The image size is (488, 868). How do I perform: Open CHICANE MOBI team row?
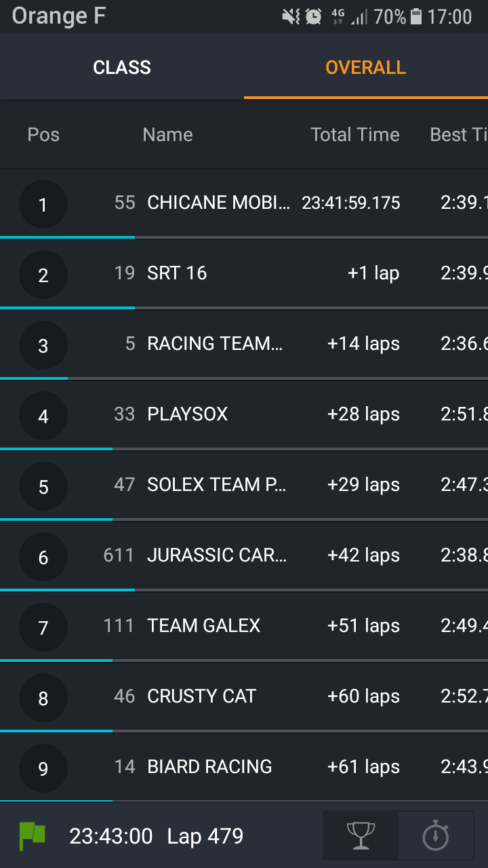tap(218, 203)
